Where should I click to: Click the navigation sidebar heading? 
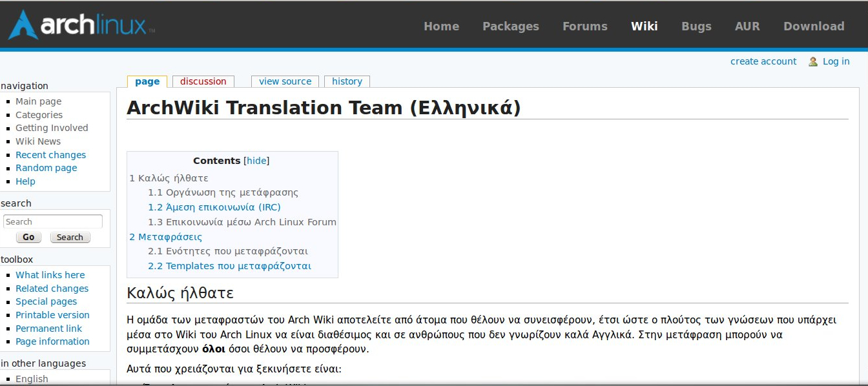pyautogui.click(x=25, y=86)
